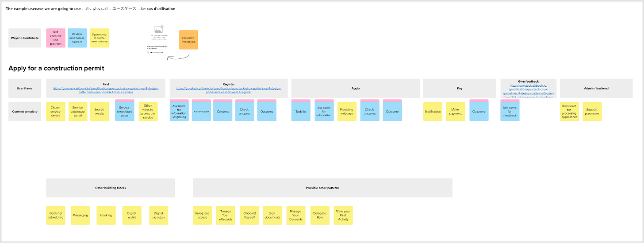Select the Digital wallet sticky note
The image size is (644, 243).
tap(131, 215)
